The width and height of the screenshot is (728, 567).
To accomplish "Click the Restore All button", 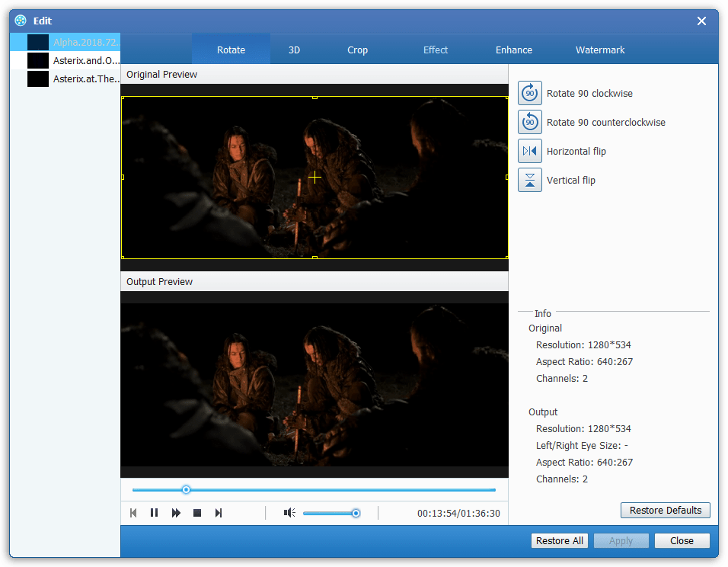I will [x=560, y=540].
